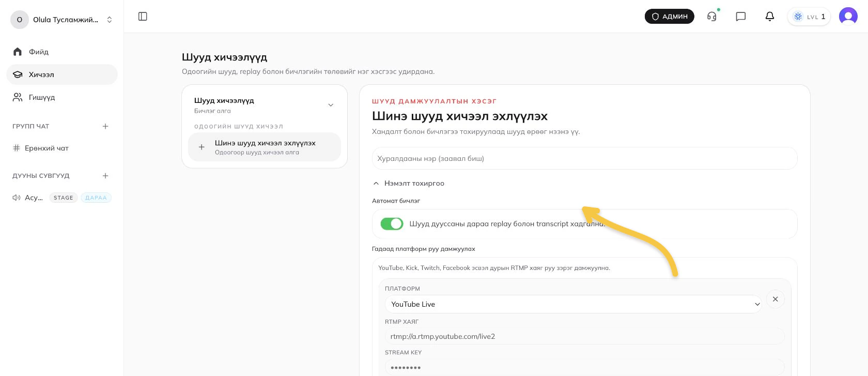Click the Шууд хичээлүүд page heading
Image resolution: width=868 pixels, height=376 pixels.
225,57
